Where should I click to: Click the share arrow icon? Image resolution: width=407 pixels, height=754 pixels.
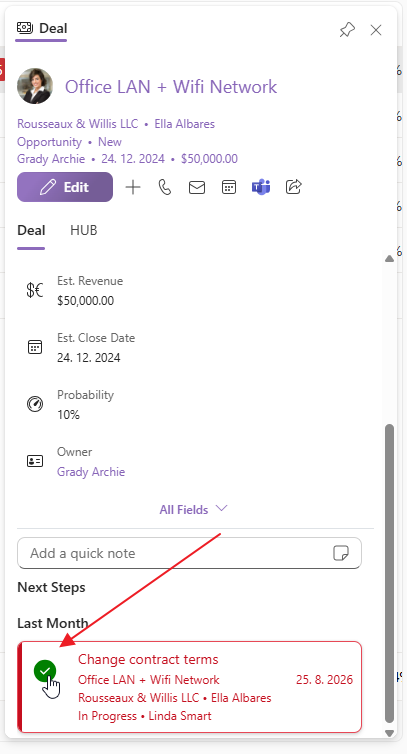(293, 187)
